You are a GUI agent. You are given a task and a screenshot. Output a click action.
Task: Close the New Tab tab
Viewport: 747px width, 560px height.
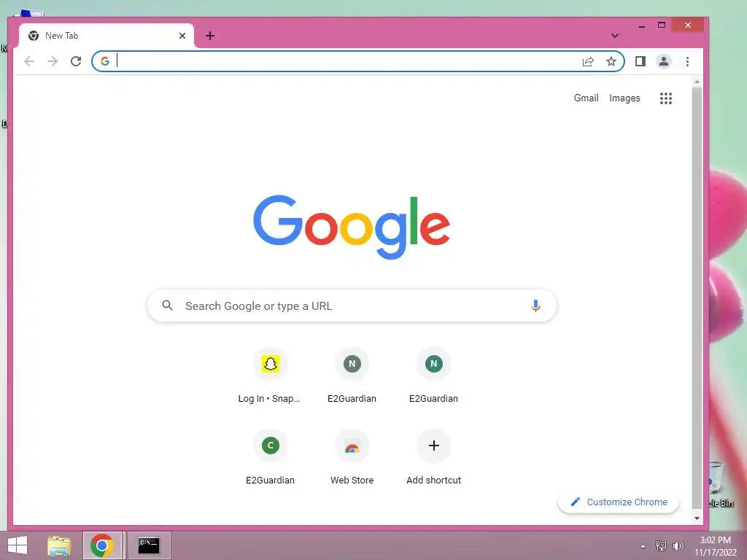(x=182, y=36)
